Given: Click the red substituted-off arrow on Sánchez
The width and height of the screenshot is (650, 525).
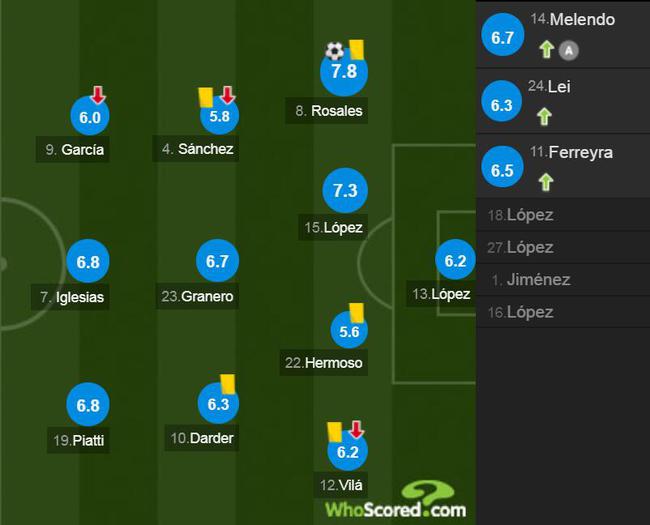Looking at the screenshot, I should [227, 95].
